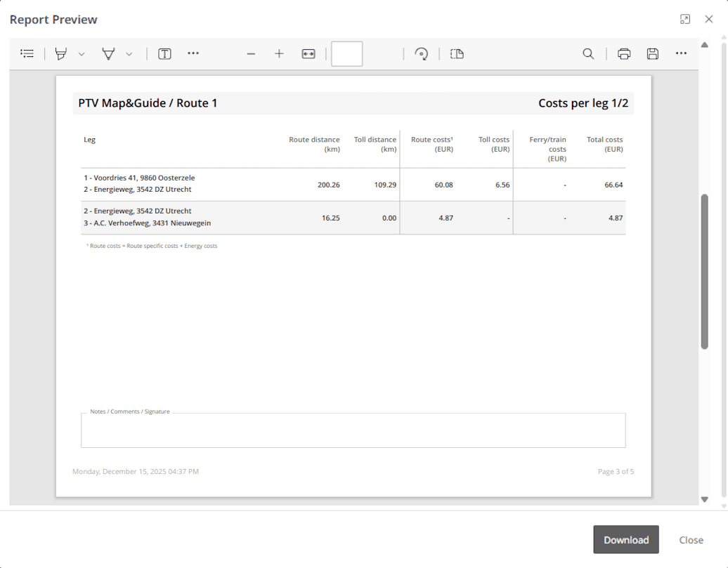
Task: Activate the add text tool
Action: pos(164,53)
